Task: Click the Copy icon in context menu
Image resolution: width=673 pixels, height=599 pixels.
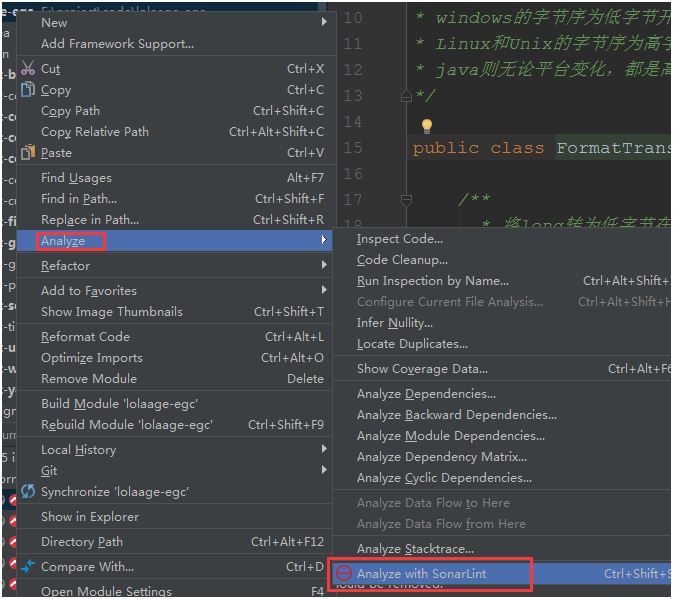Action: click(x=28, y=89)
